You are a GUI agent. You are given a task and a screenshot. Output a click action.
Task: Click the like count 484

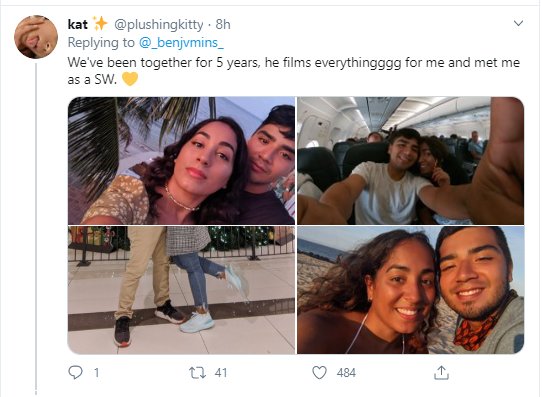[x=346, y=373]
